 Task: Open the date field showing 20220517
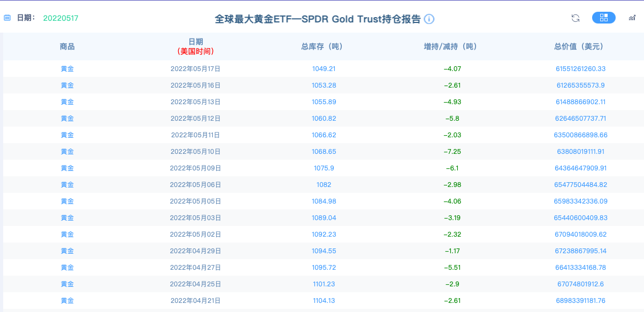pyautogui.click(x=60, y=18)
